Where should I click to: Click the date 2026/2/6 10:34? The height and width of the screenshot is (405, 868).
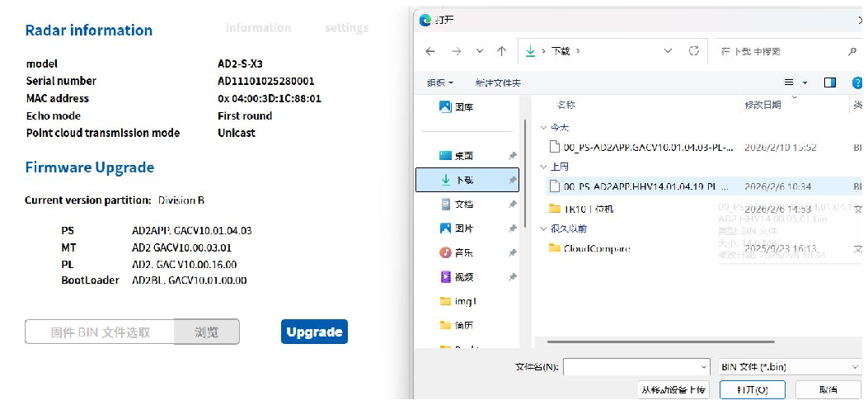(777, 186)
